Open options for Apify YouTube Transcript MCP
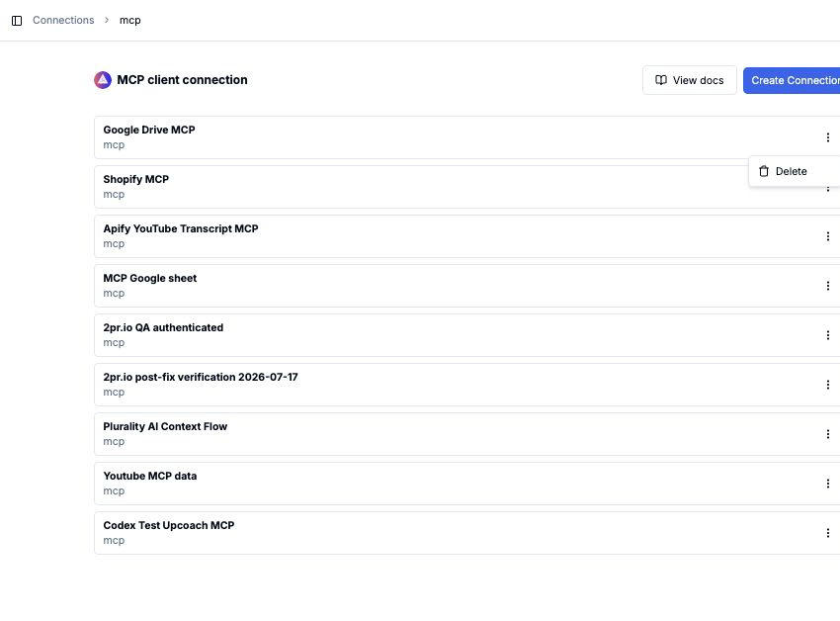The image size is (840, 621). pos(828,236)
